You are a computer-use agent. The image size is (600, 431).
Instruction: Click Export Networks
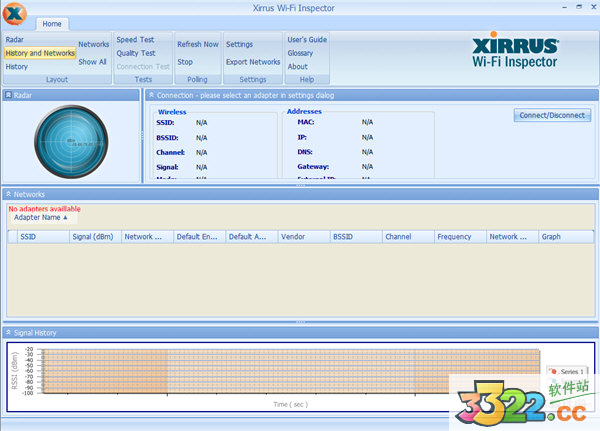253,62
